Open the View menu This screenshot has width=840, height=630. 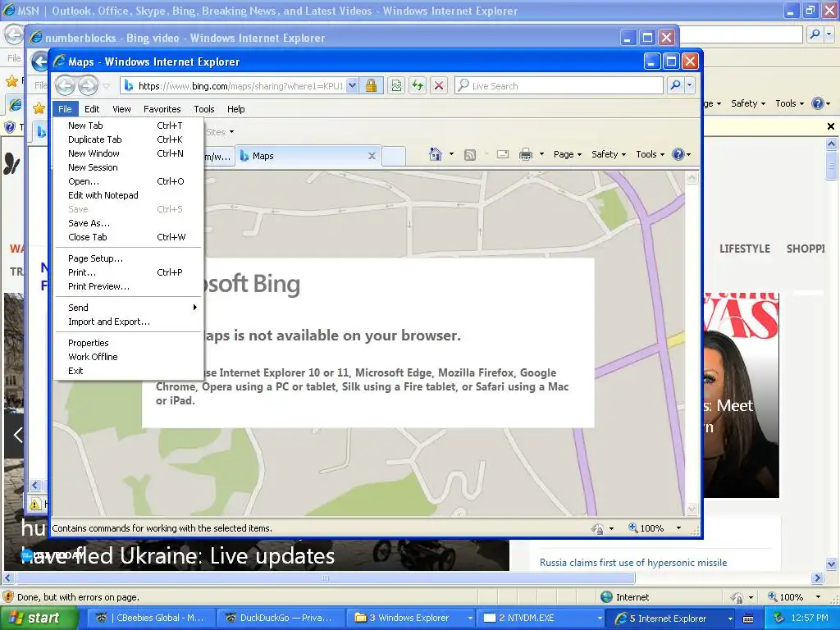pos(121,109)
